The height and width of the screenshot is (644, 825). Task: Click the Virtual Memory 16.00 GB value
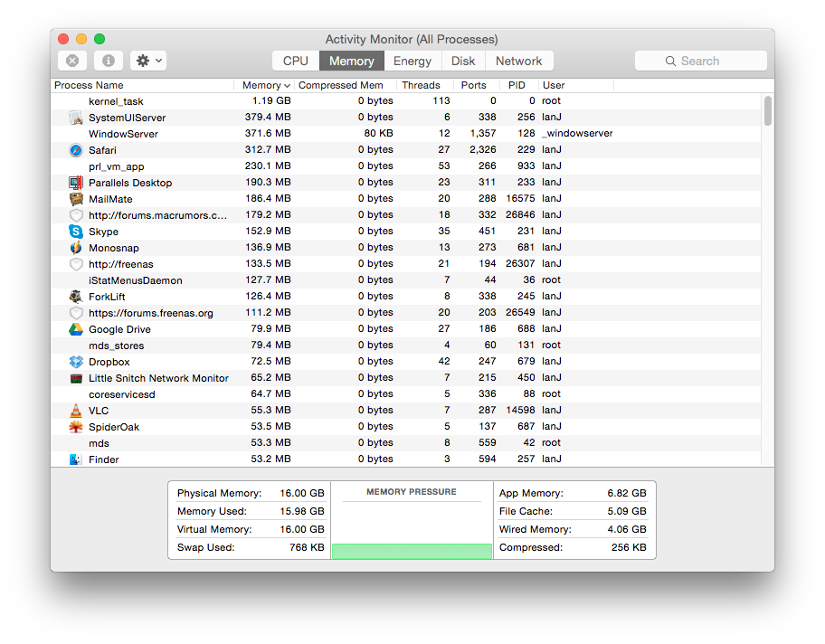pyautogui.click(x=301, y=529)
